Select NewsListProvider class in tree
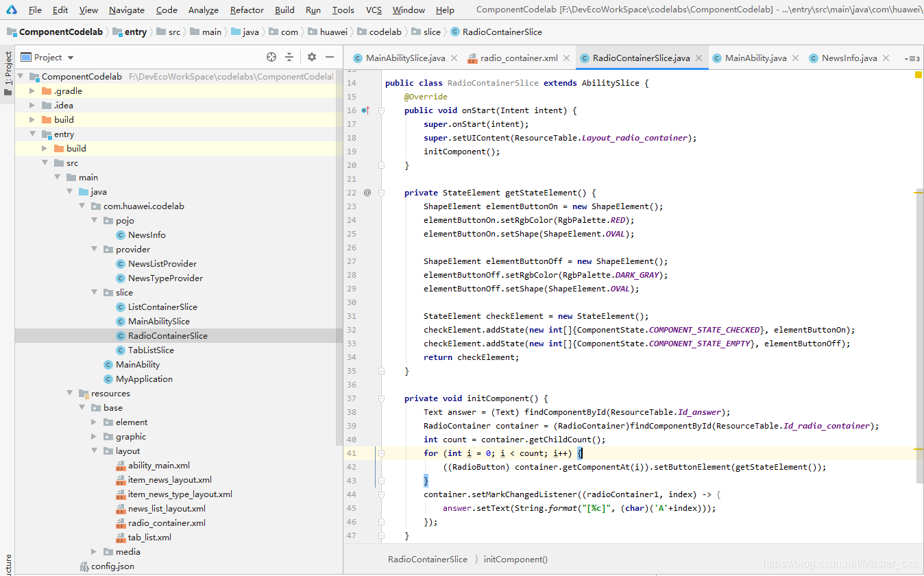The height and width of the screenshot is (576, 924). click(x=162, y=263)
